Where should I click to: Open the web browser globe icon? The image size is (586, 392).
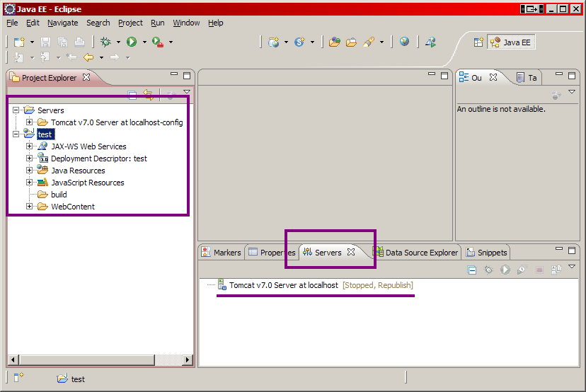(404, 42)
